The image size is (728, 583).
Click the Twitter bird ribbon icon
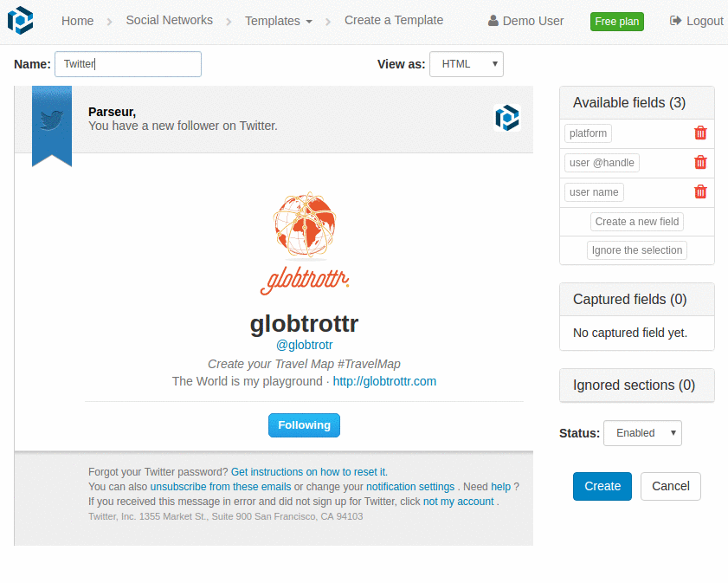(x=52, y=120)
